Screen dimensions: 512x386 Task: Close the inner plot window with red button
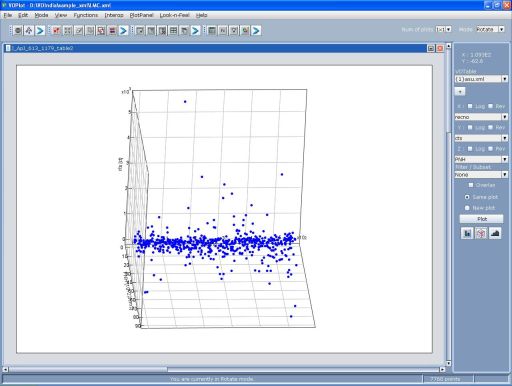(x=440, y=48)
